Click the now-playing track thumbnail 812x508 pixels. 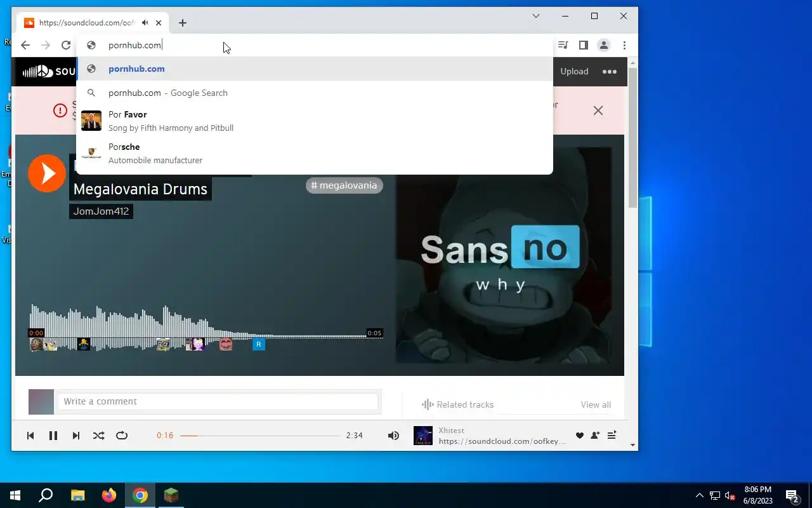coord(423,436)
